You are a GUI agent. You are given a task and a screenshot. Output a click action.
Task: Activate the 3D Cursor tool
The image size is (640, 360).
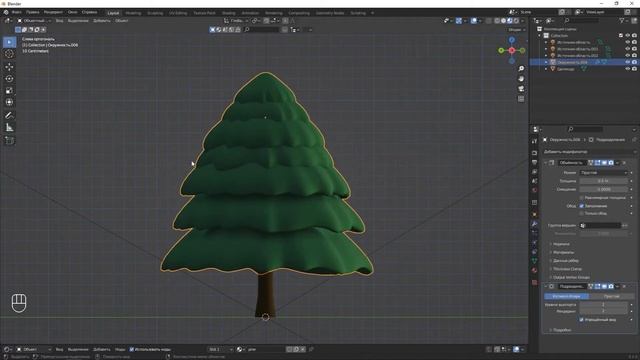point(9,54)
